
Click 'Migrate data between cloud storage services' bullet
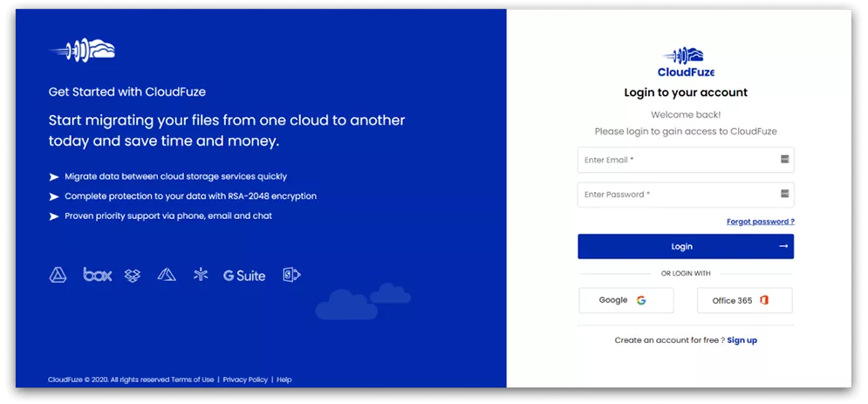coord(176,176)
